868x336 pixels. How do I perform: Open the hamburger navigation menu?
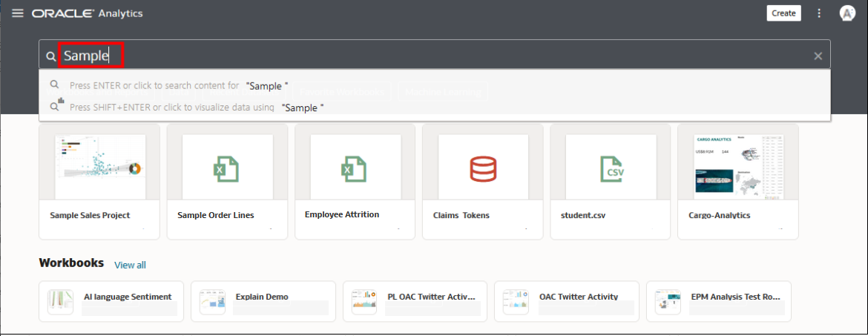pyautogui.click(x=18, y=13)
